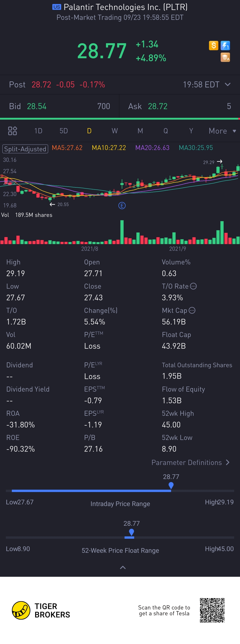Screen dimensions: 240x644
Task: Tap the Intraday Price Range marker
Action: click(171, 486)
